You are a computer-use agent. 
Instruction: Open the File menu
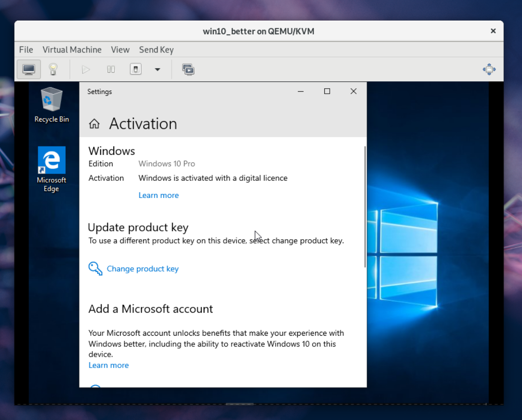click(26, 49)
